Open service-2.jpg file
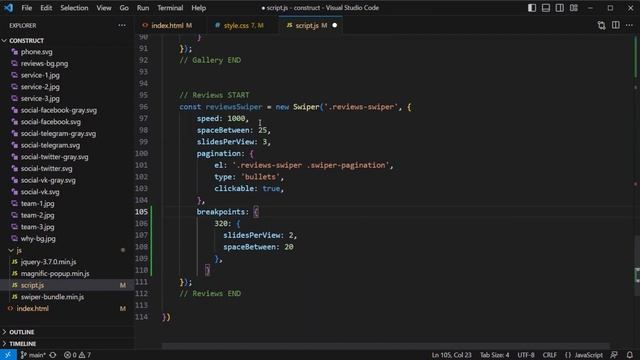 (x=40, y=87)
